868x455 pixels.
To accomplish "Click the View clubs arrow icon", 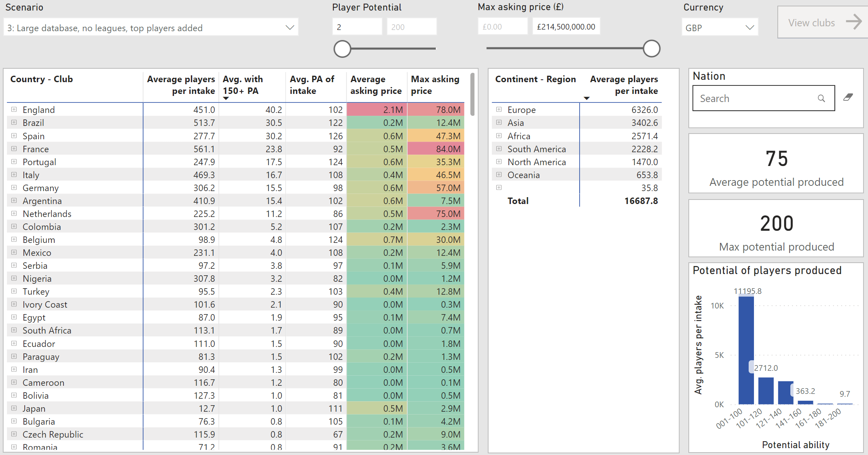I will click(853, 22).
